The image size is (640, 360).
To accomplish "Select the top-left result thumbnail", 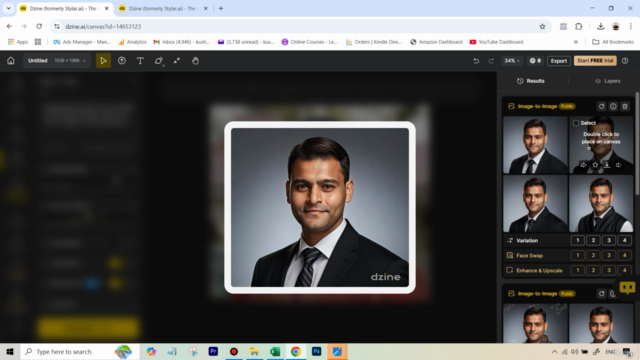I will (535, 145).
